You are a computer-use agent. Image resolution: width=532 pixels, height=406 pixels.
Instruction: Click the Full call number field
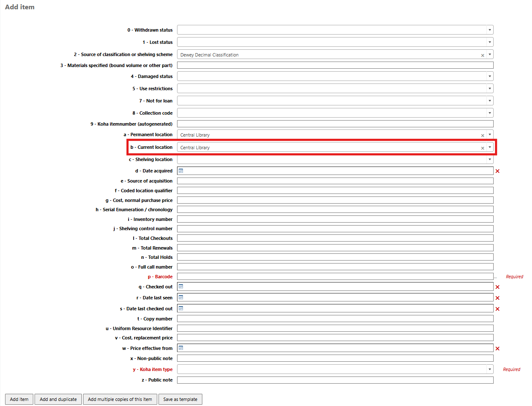coord(335,267)
